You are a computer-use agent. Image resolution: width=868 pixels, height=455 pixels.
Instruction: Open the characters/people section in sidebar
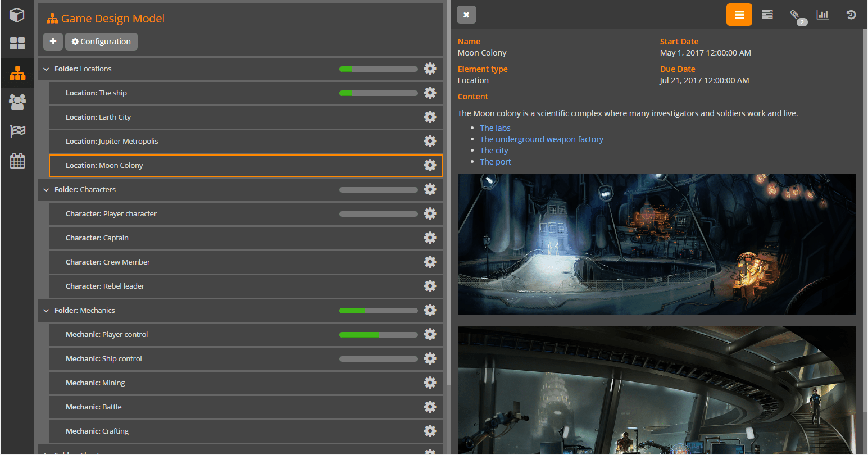coord(17,102)
